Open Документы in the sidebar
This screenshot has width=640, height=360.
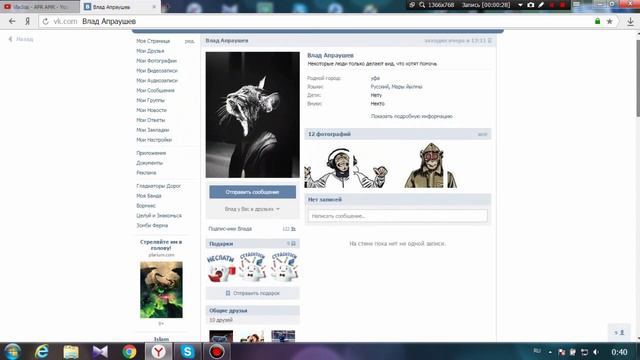[149, 163]
